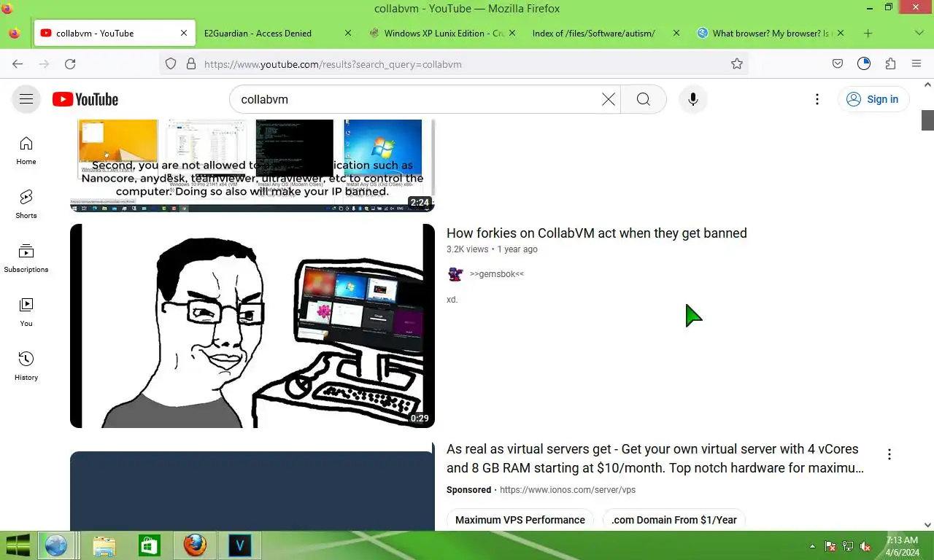Open sponsored ad title As real as virtual servers
The width and height of the screenshot is (934, 560).
(655, 459)
